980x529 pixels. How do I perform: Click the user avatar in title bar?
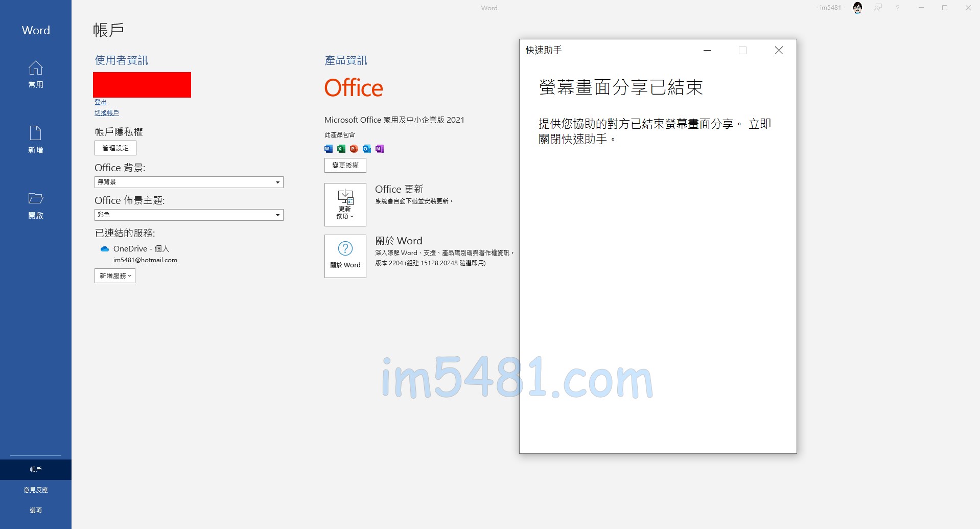click(x=857, y=8)
